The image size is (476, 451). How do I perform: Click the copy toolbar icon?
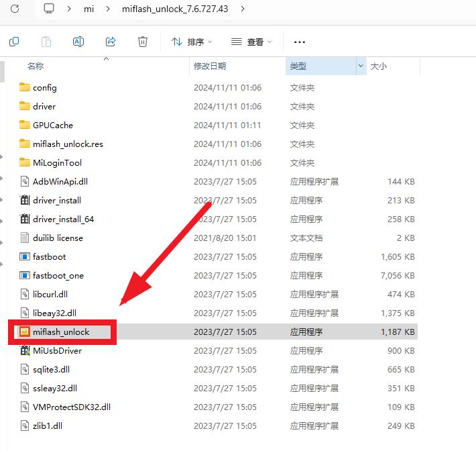[x=14, y=42]
